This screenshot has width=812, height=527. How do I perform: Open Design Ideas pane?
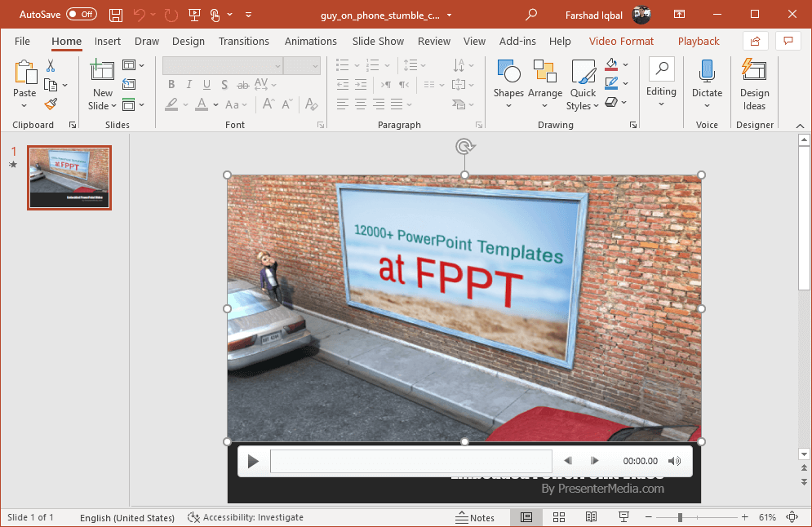coord(754,85)
